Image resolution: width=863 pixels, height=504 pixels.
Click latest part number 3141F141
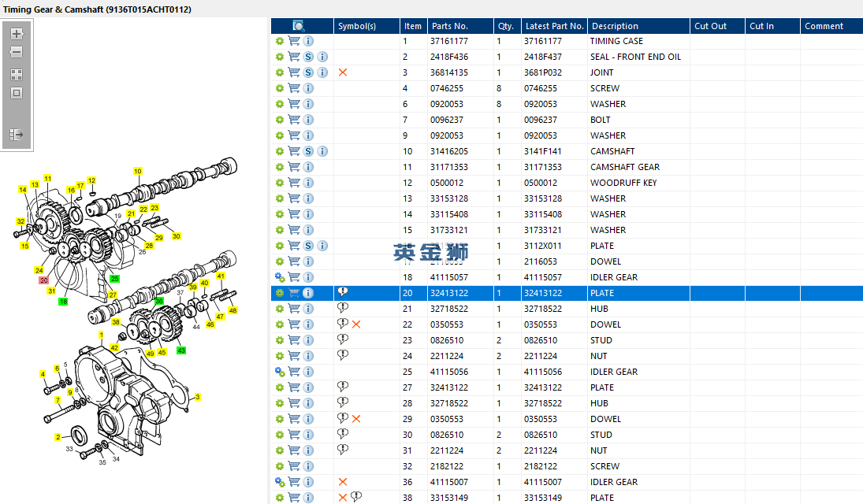[x=543, y=151]
